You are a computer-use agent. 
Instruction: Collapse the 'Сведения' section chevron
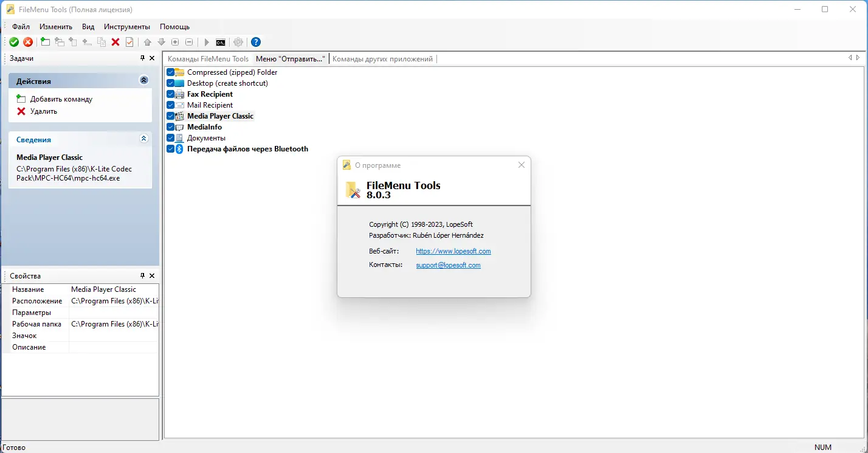143,138
